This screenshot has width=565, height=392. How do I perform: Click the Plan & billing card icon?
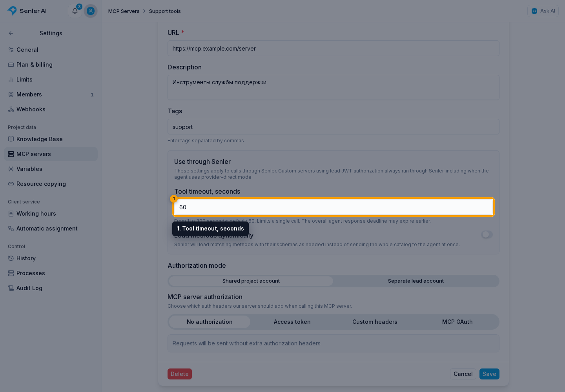11,65
